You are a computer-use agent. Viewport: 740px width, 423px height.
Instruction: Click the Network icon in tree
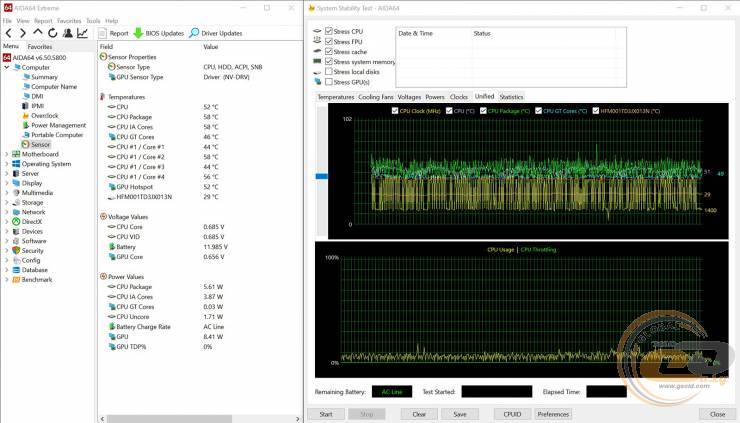(x=16, y=212)
